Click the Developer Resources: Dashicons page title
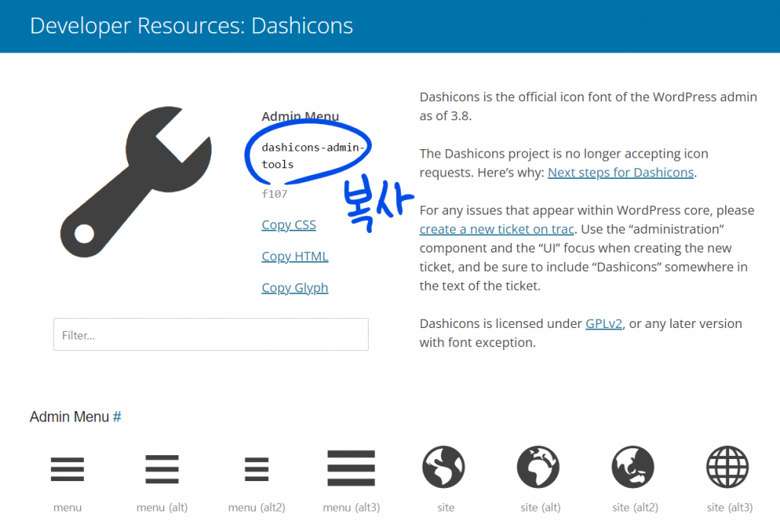780x532 pixels. tap(191, 26)
